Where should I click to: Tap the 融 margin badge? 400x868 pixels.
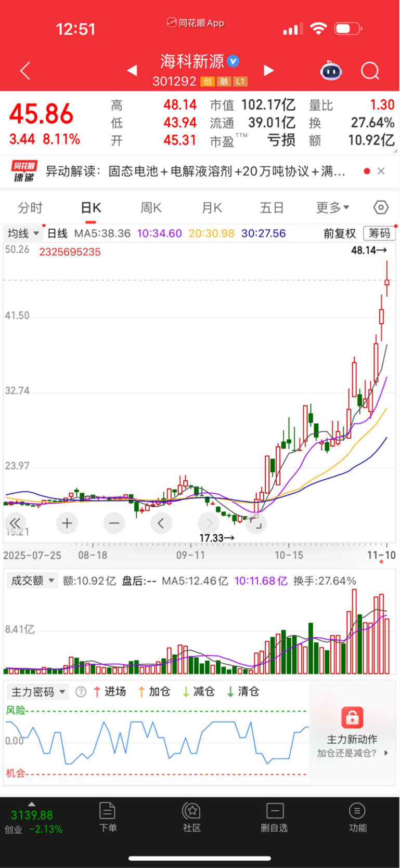point(224,81)
